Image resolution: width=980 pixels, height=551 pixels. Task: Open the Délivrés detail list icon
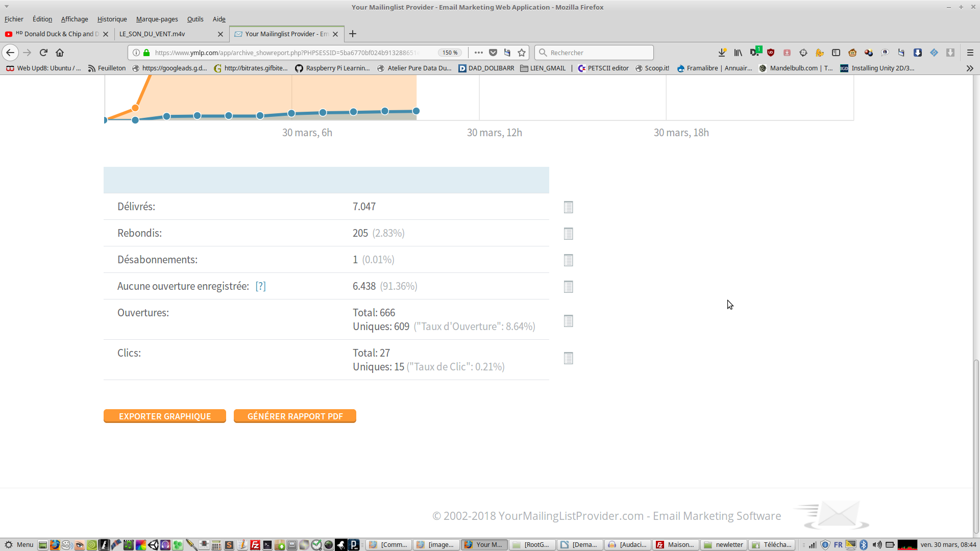point(568,207)
